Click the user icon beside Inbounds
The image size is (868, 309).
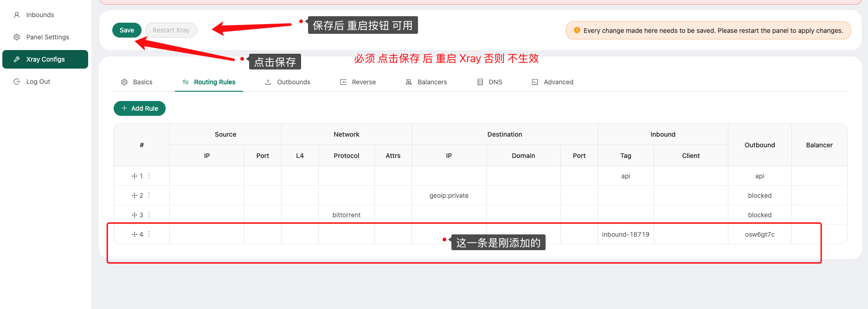[17, 15]
